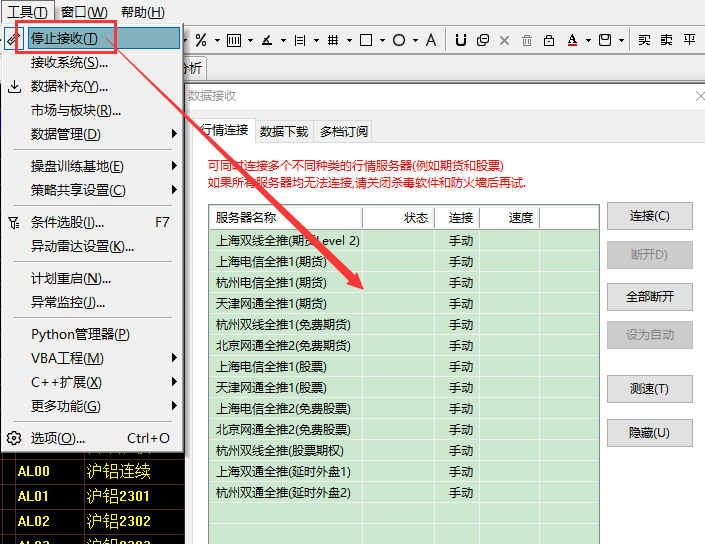Expand the 操盘训练基地(E) submenu
705x544 pixels.
(x=92, y=166)
